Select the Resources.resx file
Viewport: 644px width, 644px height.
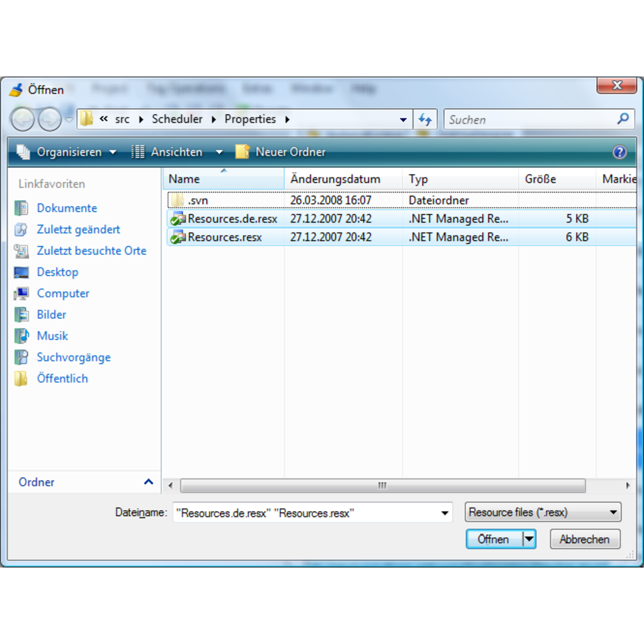pos(226,237)
